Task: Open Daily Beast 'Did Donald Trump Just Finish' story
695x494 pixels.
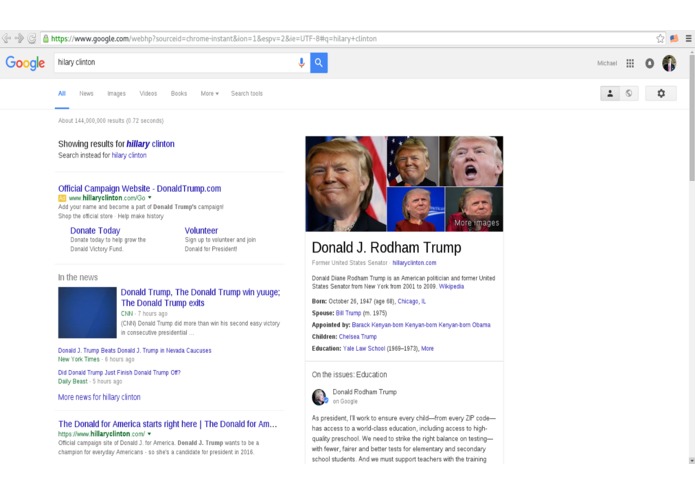Action: (119, 373)
